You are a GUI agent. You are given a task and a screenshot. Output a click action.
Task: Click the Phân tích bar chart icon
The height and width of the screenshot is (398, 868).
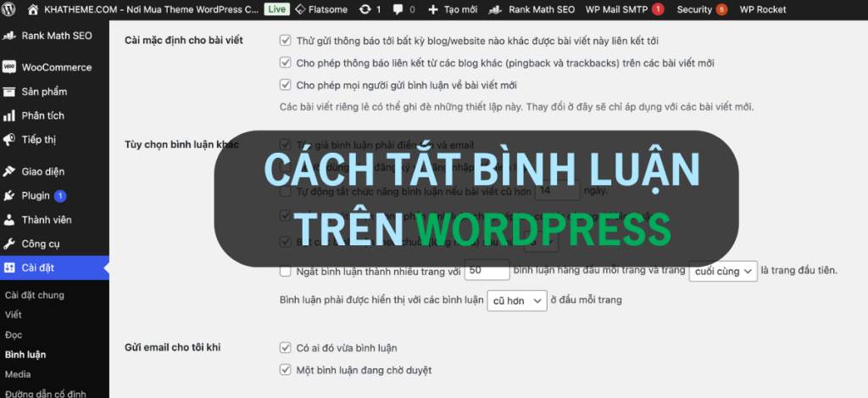[x=8, y=116]
